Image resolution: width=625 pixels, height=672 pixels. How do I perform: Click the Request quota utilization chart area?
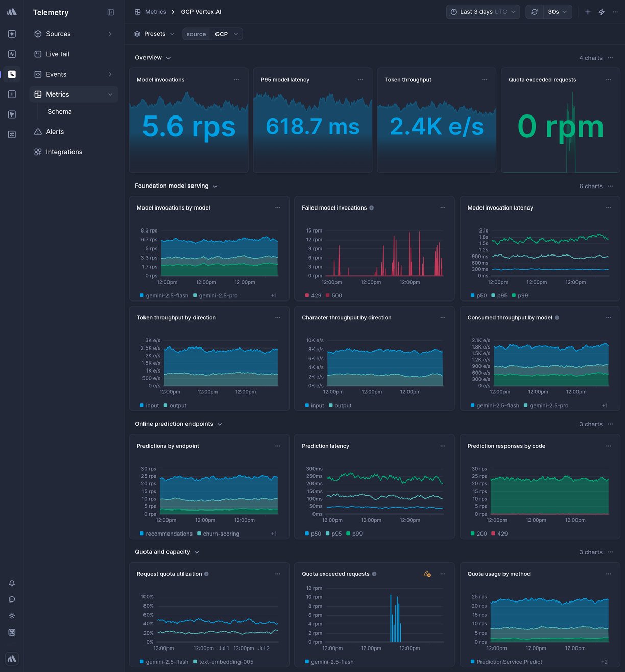point(218,619)
